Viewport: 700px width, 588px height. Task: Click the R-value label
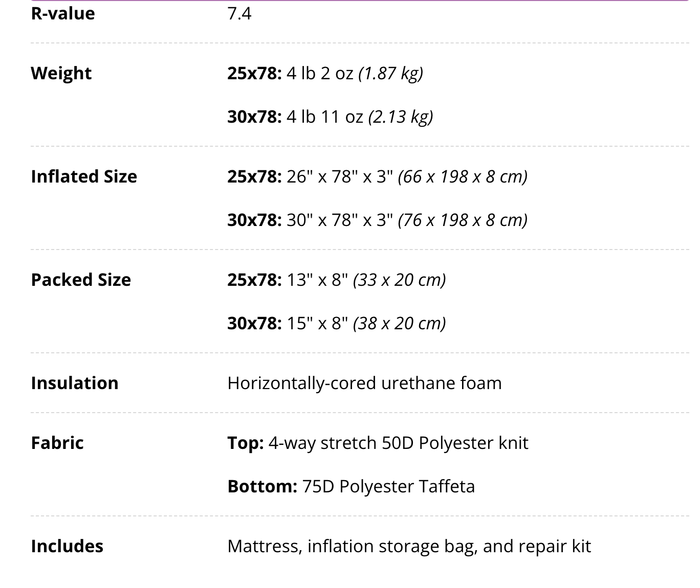pos(63,13)
